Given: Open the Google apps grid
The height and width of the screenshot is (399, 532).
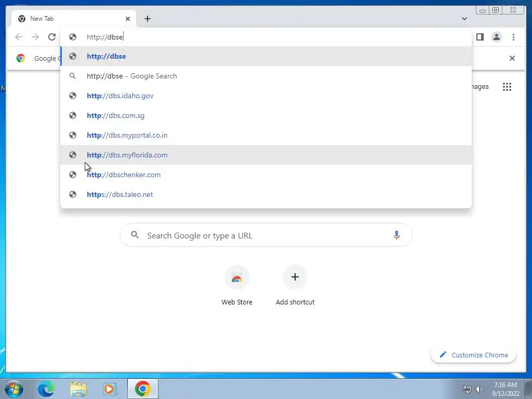Looking at the screenshot, I should point(507,87).
